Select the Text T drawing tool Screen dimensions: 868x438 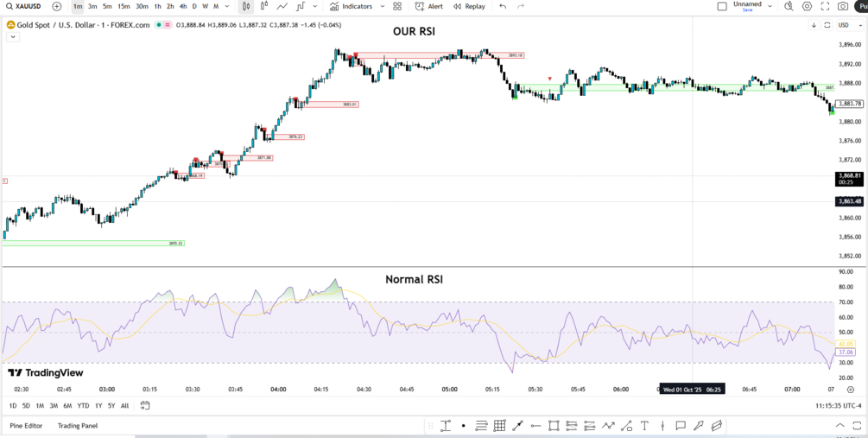pos(644,426)
